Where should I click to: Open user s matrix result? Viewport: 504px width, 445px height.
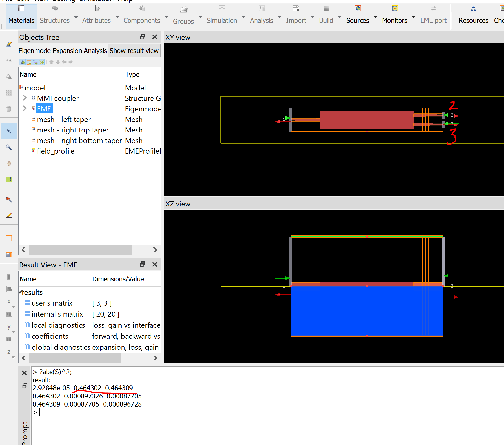[52, 303]
